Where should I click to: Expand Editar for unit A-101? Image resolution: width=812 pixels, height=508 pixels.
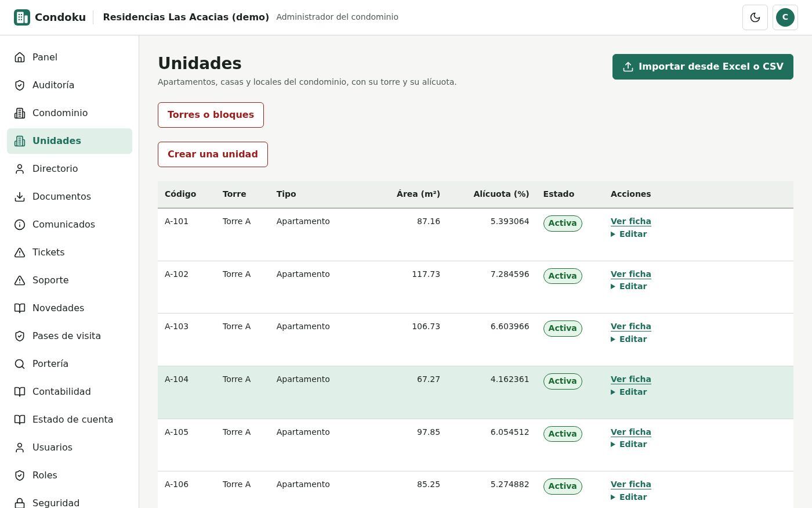click(629, 234)
